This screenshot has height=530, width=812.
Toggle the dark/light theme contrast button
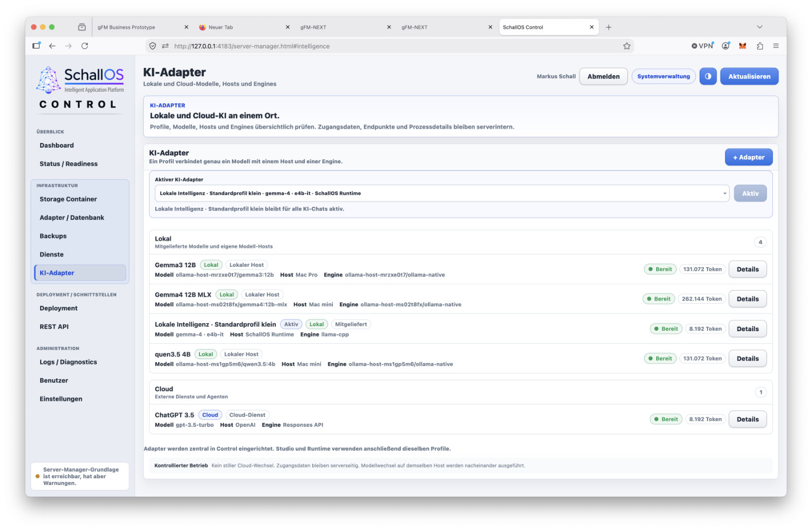(707, 77)
